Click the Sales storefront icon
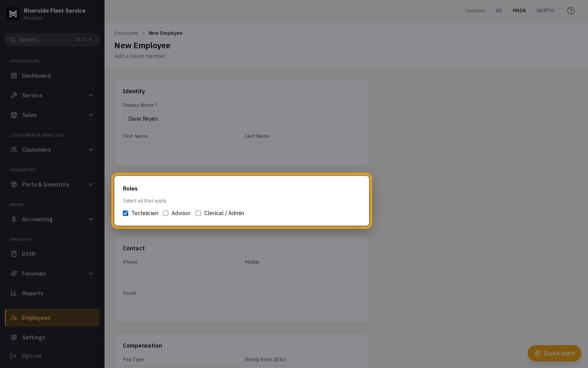 pos(14,115)
